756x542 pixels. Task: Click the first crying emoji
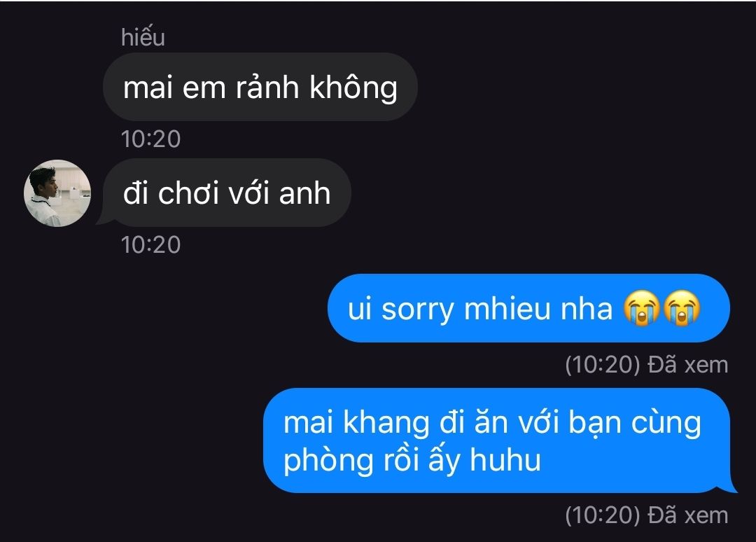click(x=641, y=309)
